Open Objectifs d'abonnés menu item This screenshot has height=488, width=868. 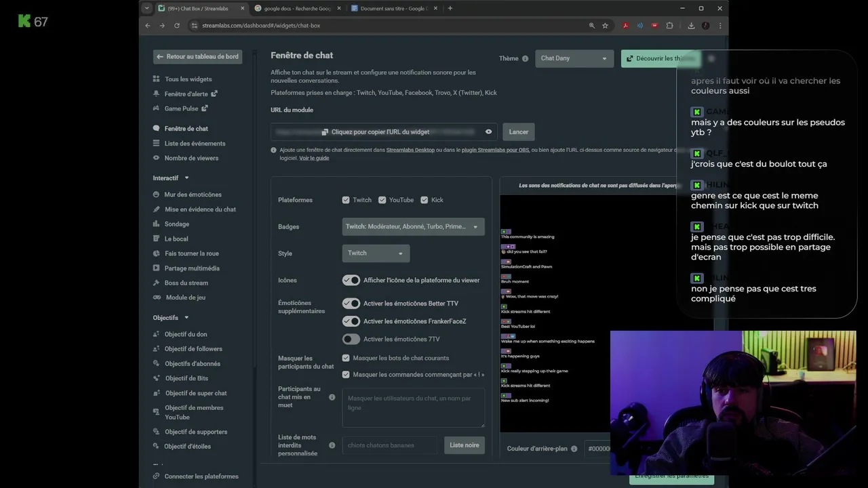pyautogui.click(x=193, y=364)
